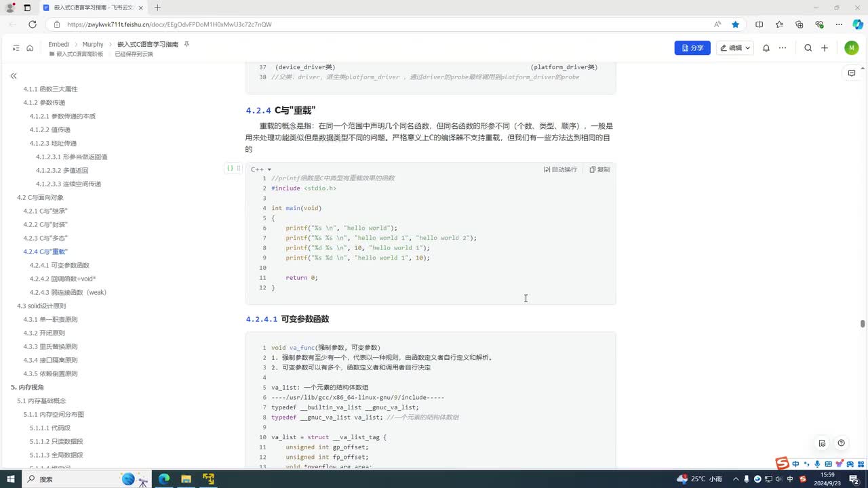The image size is (868, 488).
Task: Open File Explorer from taskbar
Action: coord(186,479)
